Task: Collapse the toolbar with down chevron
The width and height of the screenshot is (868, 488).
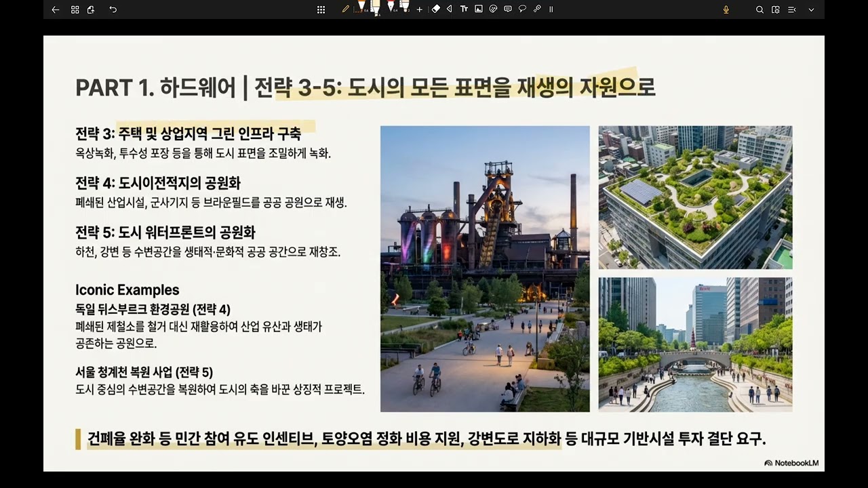Action: (x=811, y=9)
